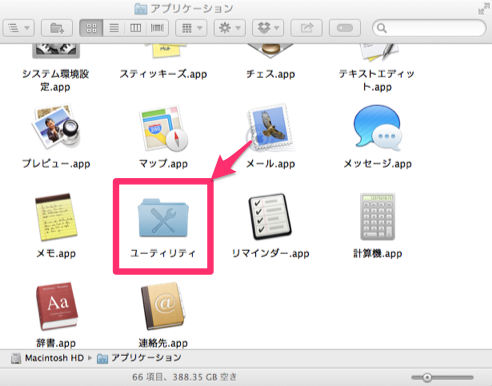The width and height of the screenshot is (492, 386).
Task: Open the gear action menu
Action: tap(230, 28)
